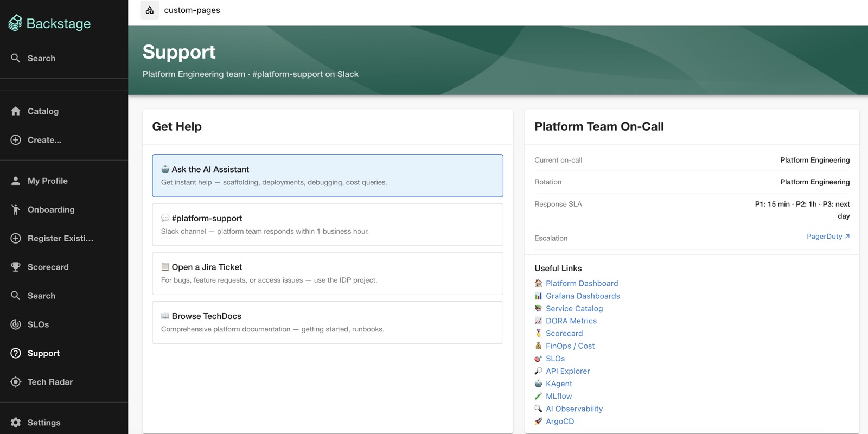Image resolution: width=868 pixels, height=434 pixels.
Task: Click the chart icon beside DORA Metrics
Action: click(x=538, y=321)
